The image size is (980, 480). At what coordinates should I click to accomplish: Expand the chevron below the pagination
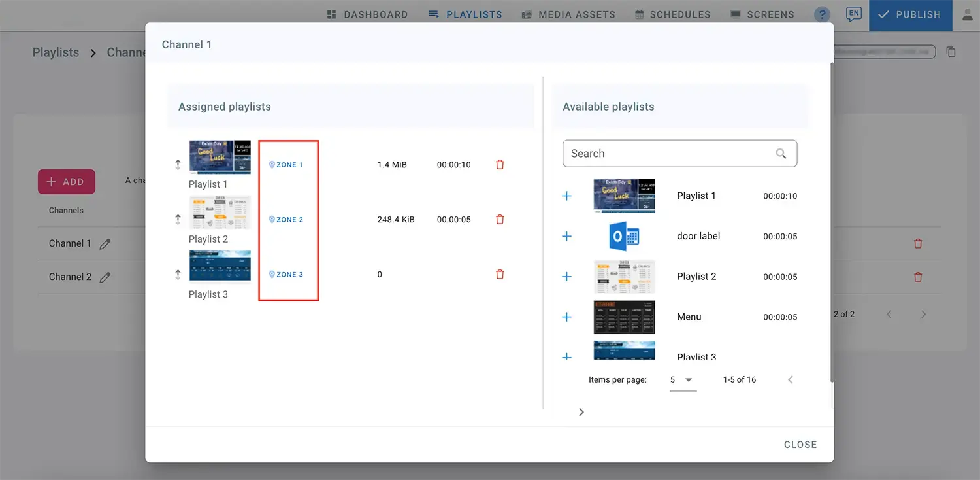coord(581,412)
